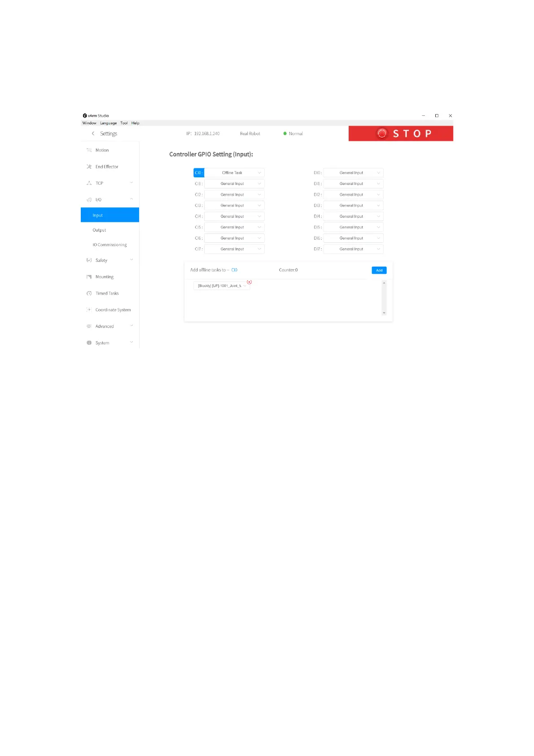Image resolution: width=534 pixels, height=756 pixels.
Task: Click the blue Add button
Action: 379,270
